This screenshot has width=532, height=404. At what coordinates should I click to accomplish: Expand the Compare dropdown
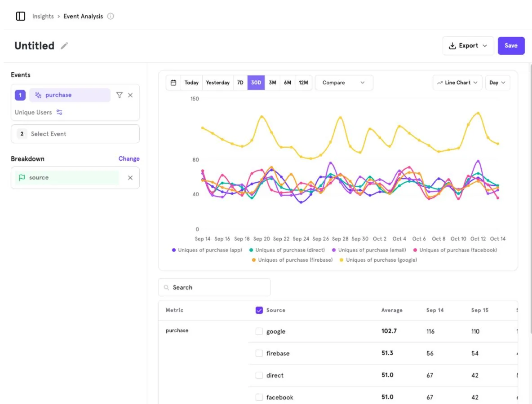[344, 83]
